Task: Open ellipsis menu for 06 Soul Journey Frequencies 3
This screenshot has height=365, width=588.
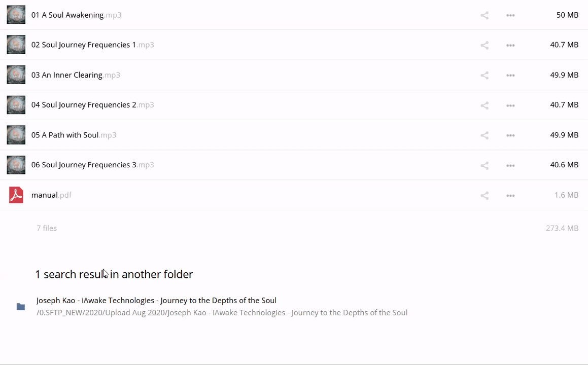Action: 510,165
